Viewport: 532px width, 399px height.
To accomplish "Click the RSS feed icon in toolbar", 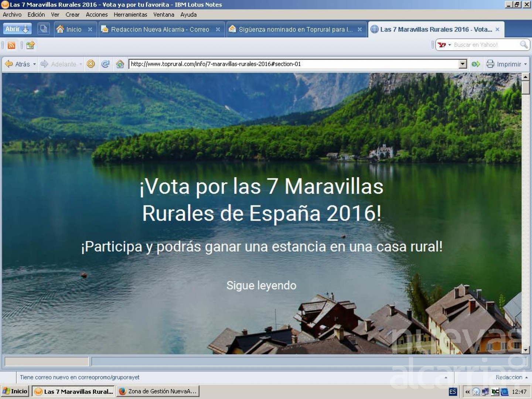I will [x=11, y=45].
